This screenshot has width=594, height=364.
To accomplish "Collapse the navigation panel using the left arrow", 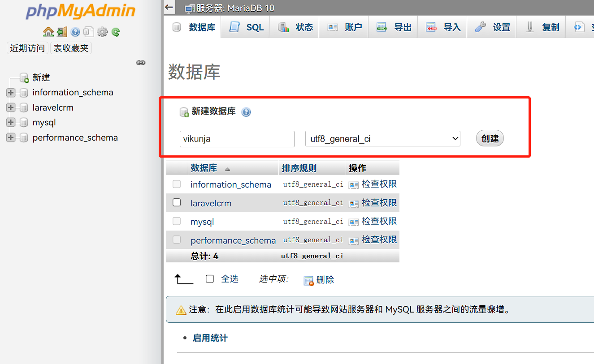I will point(169,7).
